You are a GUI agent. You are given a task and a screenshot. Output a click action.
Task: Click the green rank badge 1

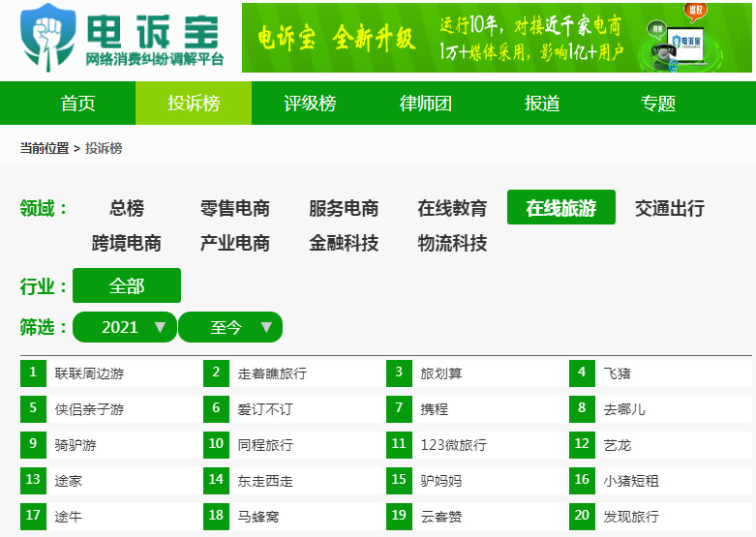click(x=33, y=373)
